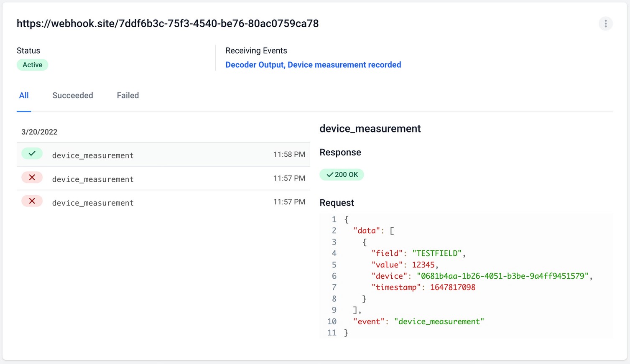Click the 3/20/2022 date header

click(39, 132)
